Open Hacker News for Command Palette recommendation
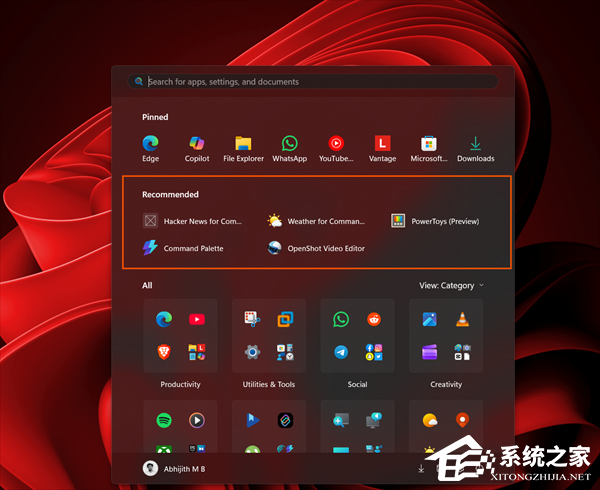The image size is (600, 490). 192,221
